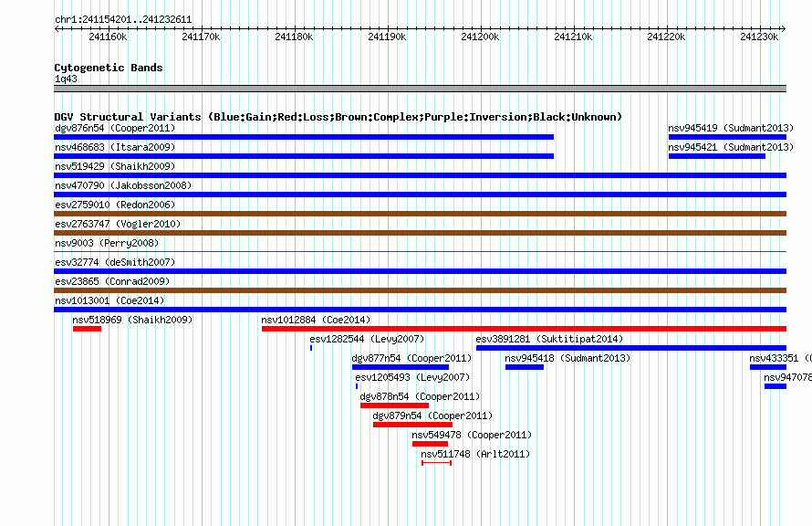Click the blue gain bar under dgv876n54
Viewport: 812px width, 526px height.
(x=304, y=137)
